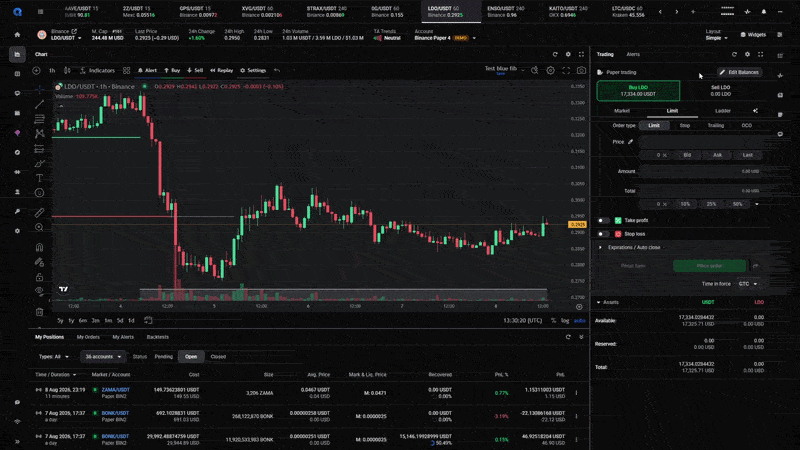The height and width of the screenshot is (450, 800).
Task: Open Trading panel gear settings
Action: [747, 54]
